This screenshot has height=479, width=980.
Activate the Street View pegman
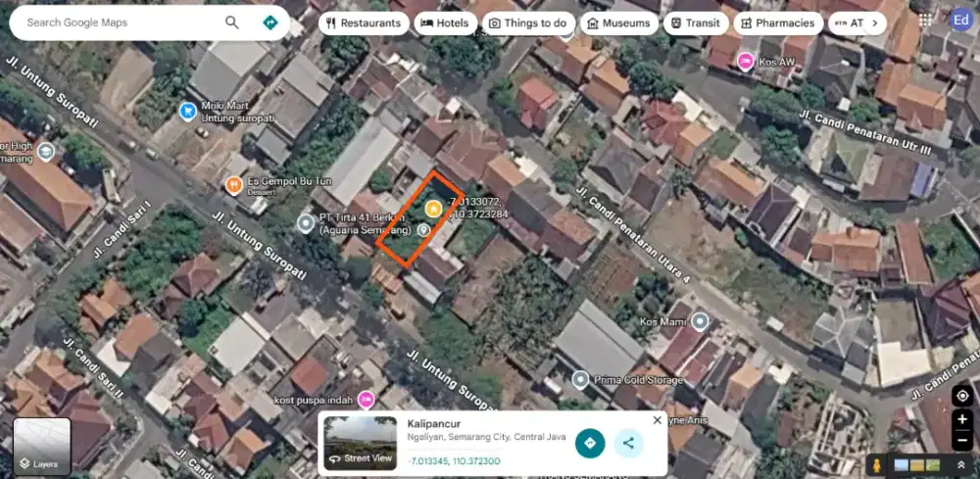tap(877, 465)
